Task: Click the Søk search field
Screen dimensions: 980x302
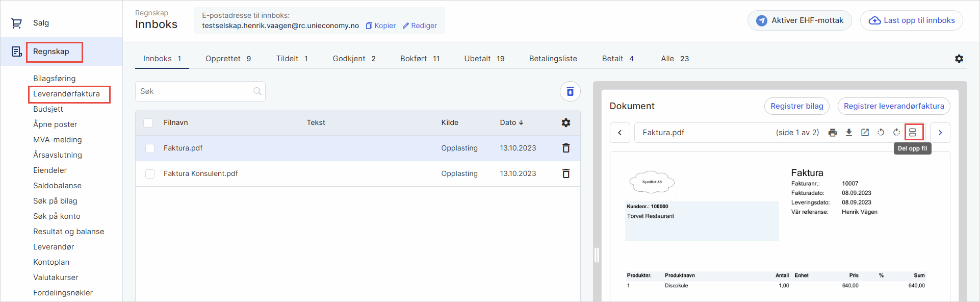Action: pos(195,91)
